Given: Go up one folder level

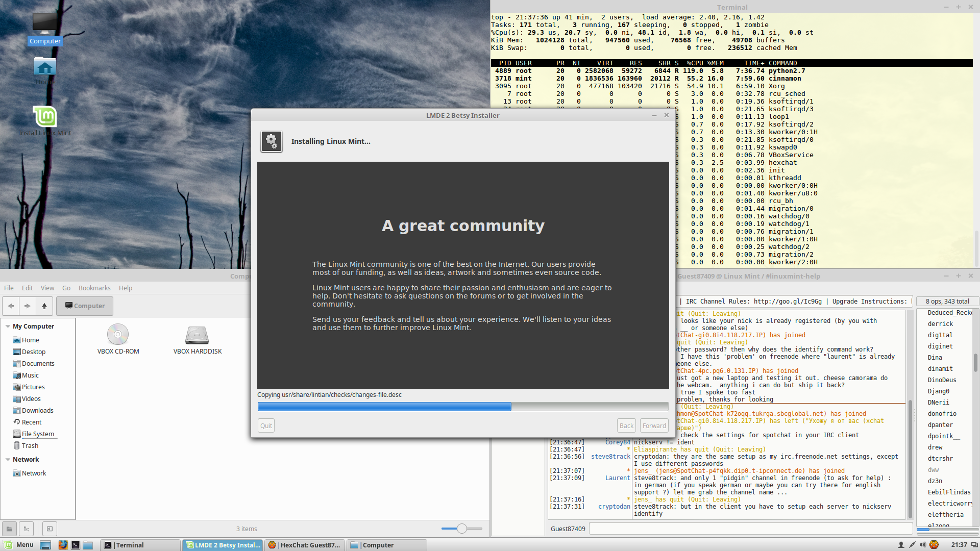Looking at the screenshot, I should [x=44, y=306].
